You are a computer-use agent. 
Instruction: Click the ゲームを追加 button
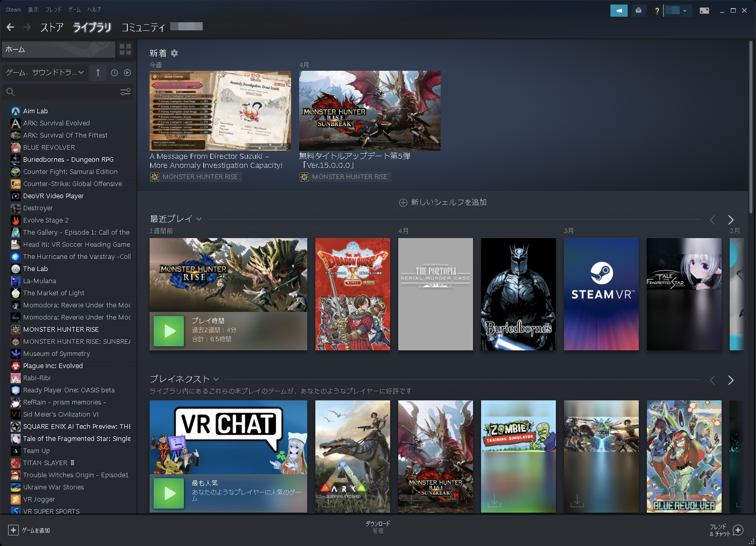click(x=28, y=530)
